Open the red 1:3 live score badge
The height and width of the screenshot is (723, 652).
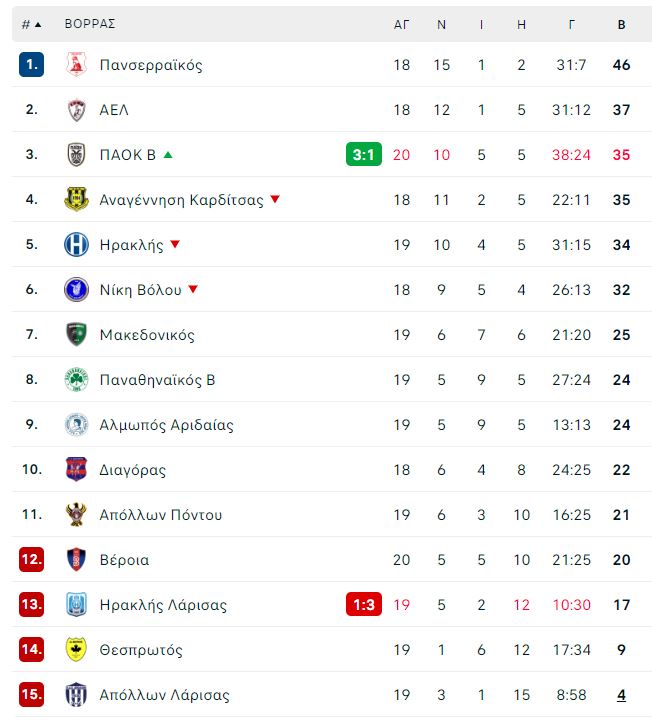click(x=364, y=604)
